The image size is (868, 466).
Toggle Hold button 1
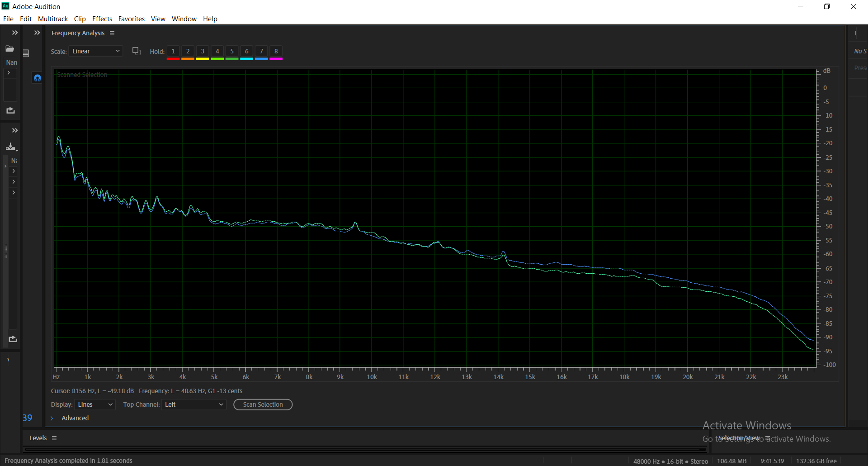(173, 51)
